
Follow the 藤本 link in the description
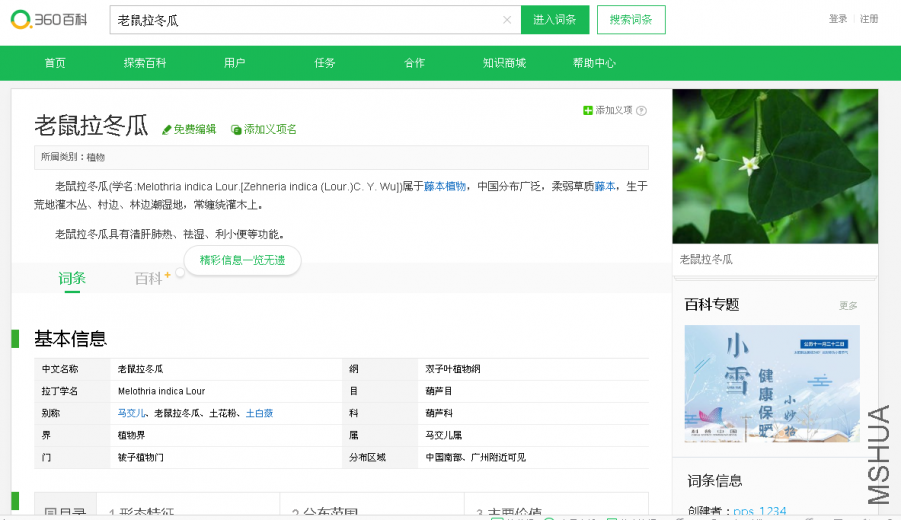[605, 186]
